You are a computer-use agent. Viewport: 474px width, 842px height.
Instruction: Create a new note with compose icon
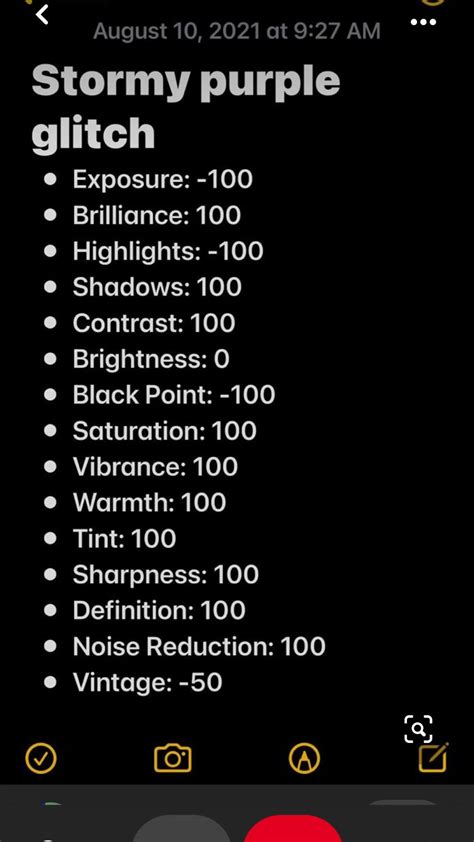[x=434, y=757]
